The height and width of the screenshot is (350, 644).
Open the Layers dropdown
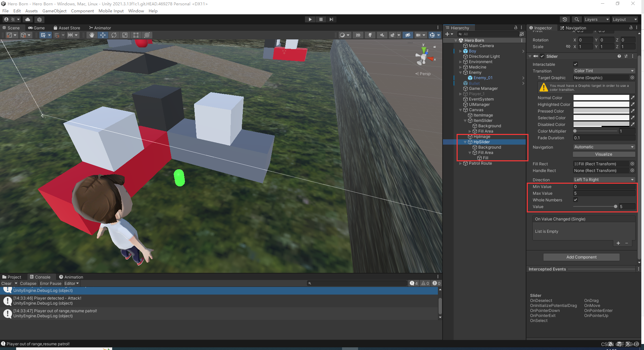tap(597, 19)
